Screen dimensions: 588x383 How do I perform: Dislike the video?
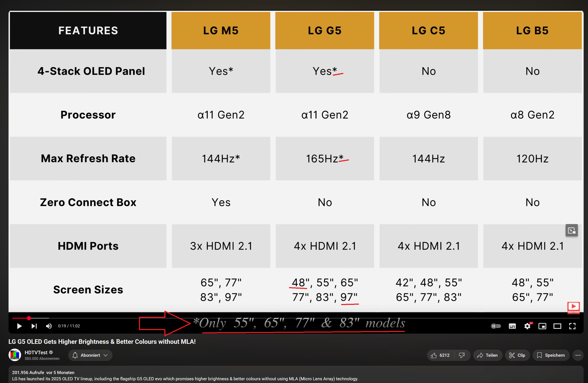click(462, 355)
